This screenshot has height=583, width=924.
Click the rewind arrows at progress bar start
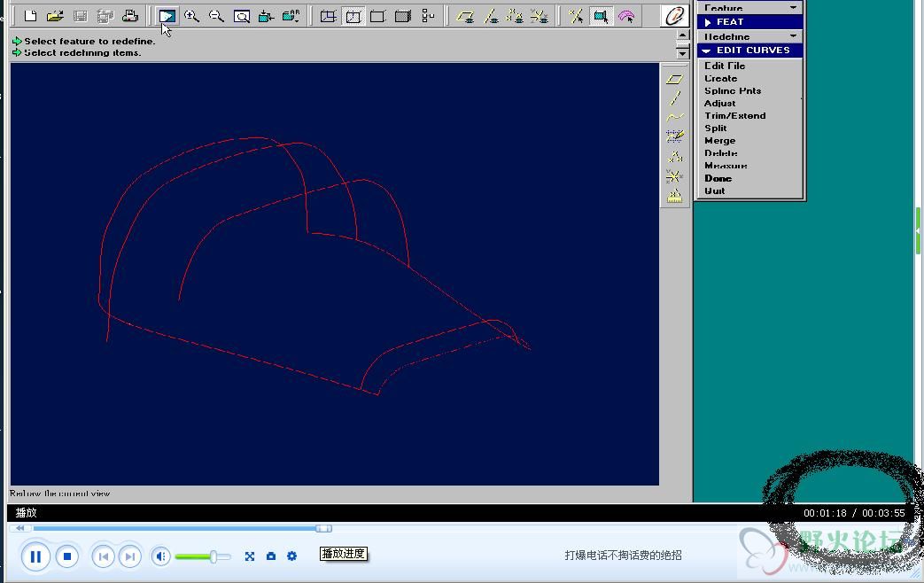20,528
